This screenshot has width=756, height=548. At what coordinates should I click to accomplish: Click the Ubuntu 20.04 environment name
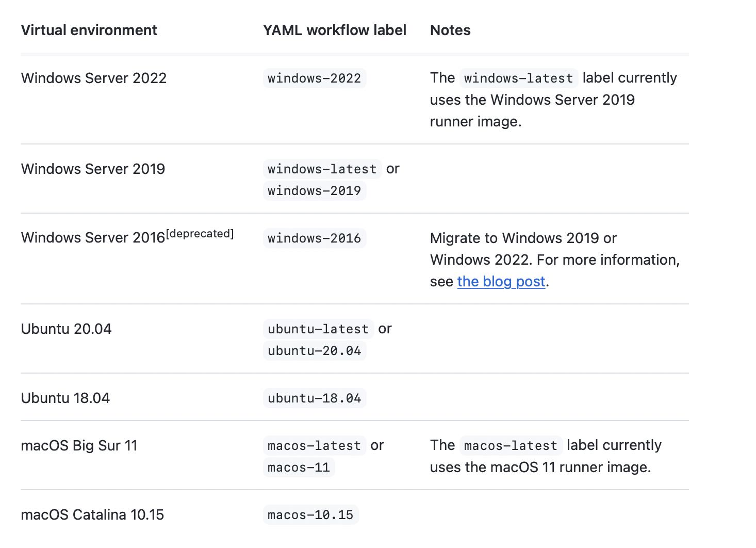[66, 329]
